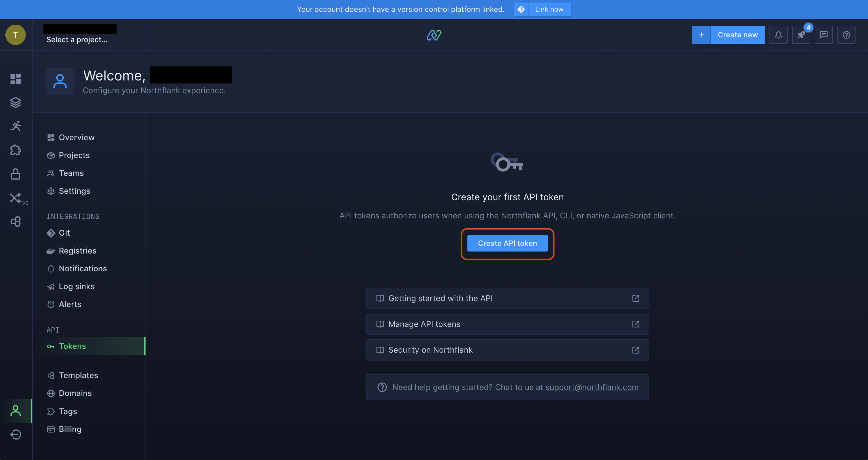The image size is (868, 460).
Task: Click the user profile icon beside Welcome
Action: pos(60,81)
